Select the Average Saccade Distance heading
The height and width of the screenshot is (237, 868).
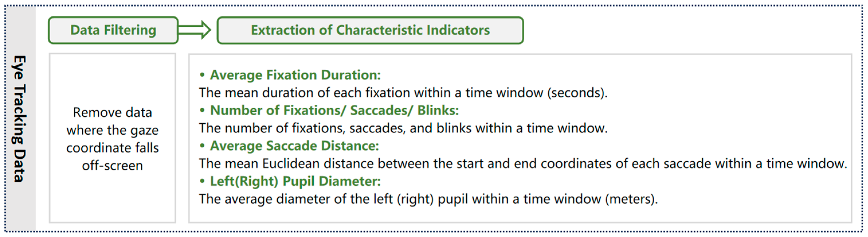(x=294, y=146)
